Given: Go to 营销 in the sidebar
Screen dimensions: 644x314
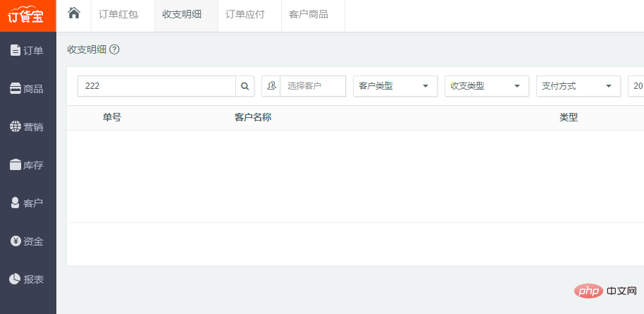Looking at the screenshot, I should [27, 127].
